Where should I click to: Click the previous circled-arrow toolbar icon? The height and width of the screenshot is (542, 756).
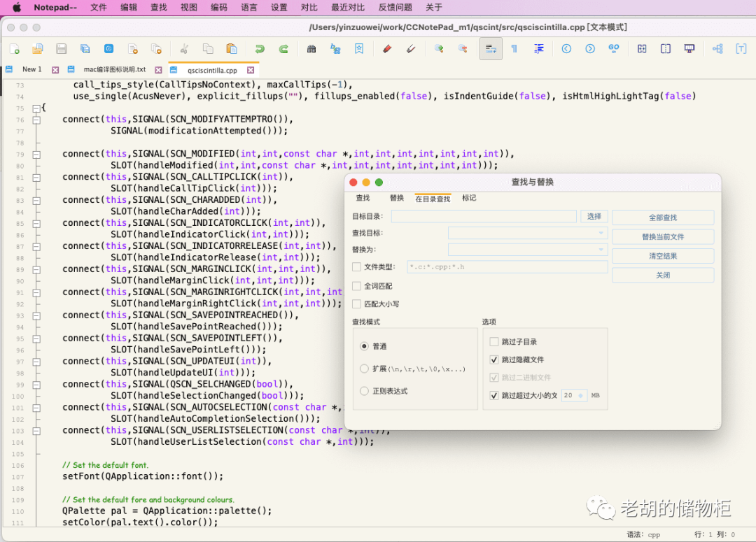566,49
